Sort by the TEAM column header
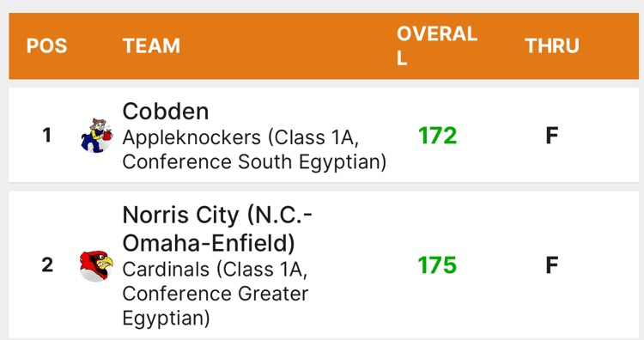Viewport: 644px width, 340px height. tap(151, 46)
